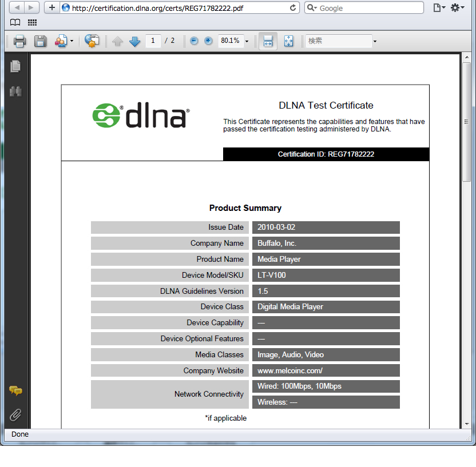The width and height of the screenshot is (476, 467).
Task: Click the site globe icon in address bar
Action: tap(66, 7)
